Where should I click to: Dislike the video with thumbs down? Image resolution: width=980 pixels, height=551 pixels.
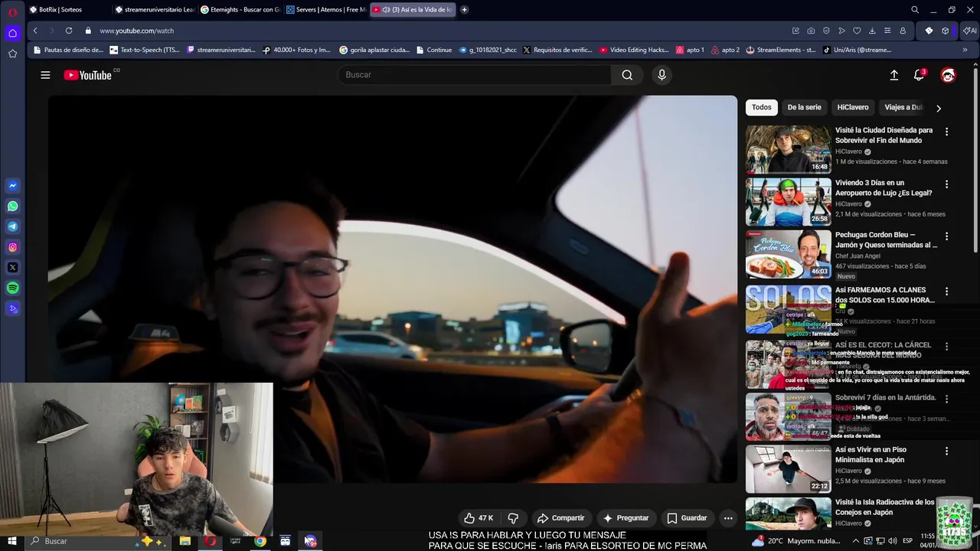tap(514, 518)
